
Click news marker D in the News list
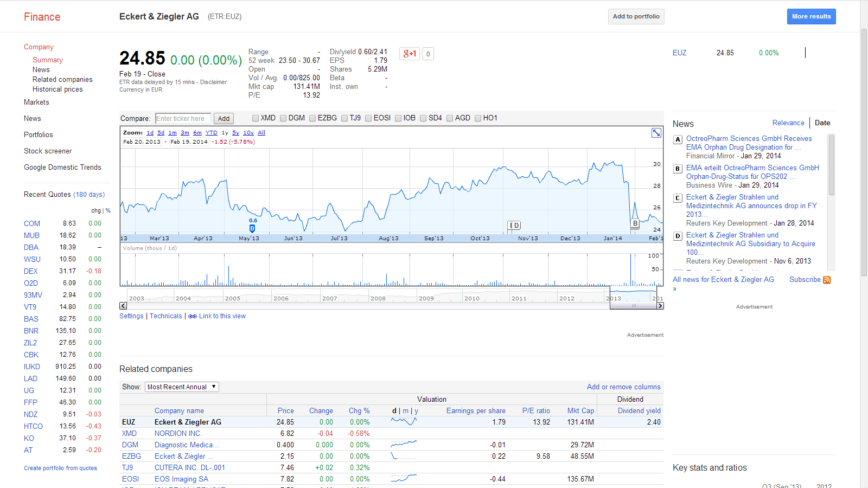(678, 236)
